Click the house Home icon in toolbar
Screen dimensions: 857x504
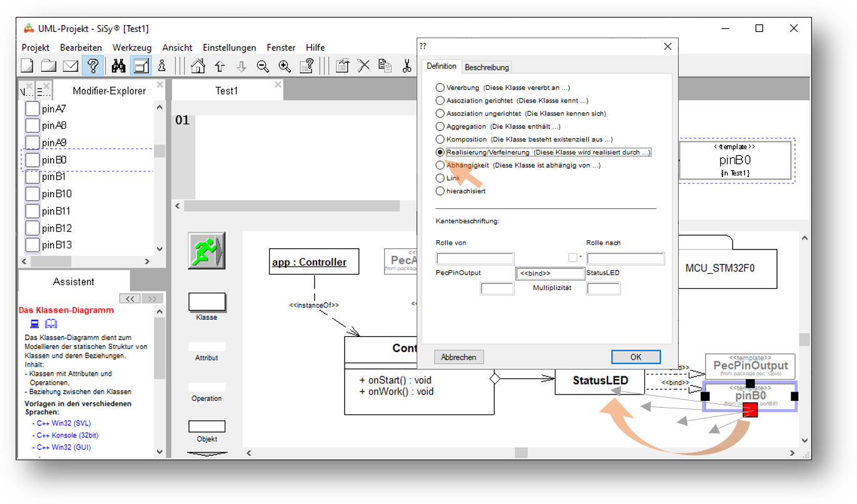click(198, 66)
